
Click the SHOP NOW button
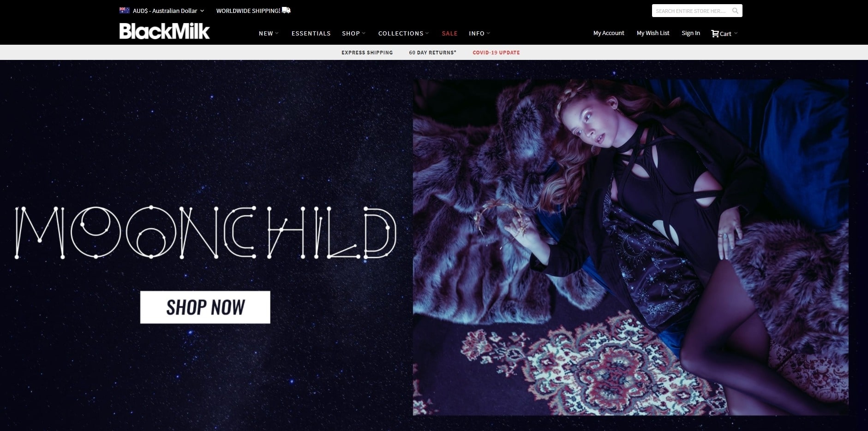click(x=205, y=307)
